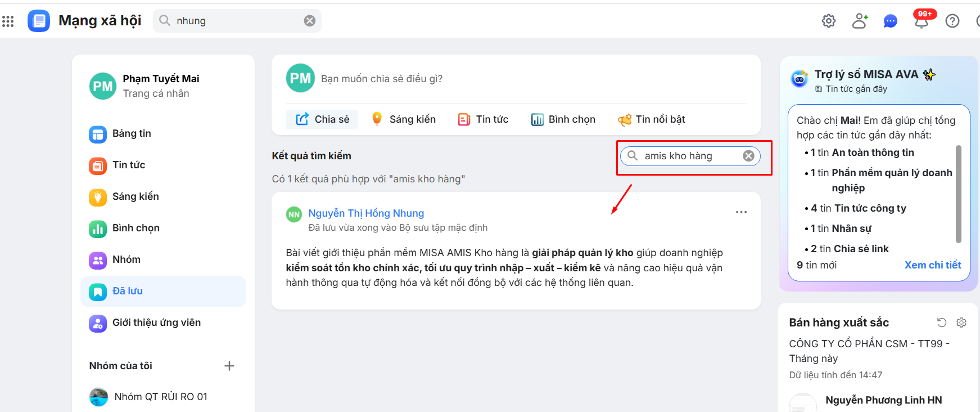Click the Mạng xã hội app logo
The width and height of the screenshot is (980, 412).
39,21
